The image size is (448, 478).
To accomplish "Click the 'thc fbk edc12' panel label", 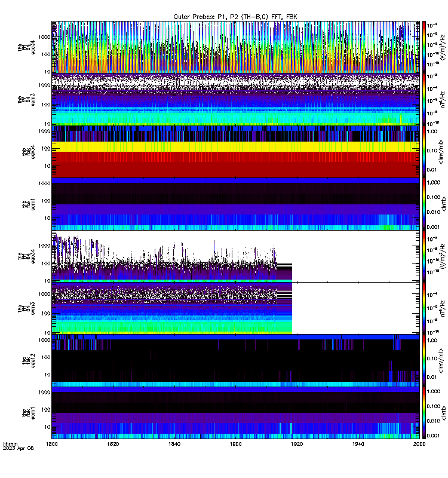I will (x=28, y=361).
